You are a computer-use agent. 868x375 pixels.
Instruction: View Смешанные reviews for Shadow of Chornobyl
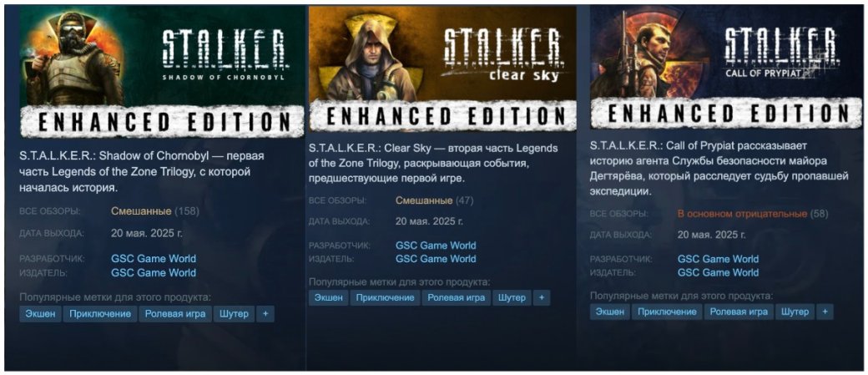pos(141,211)
